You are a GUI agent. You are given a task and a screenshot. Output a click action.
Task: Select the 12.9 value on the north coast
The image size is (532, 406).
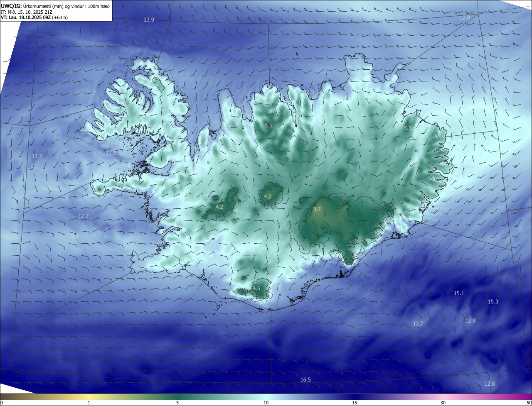(x=309, y=92)
